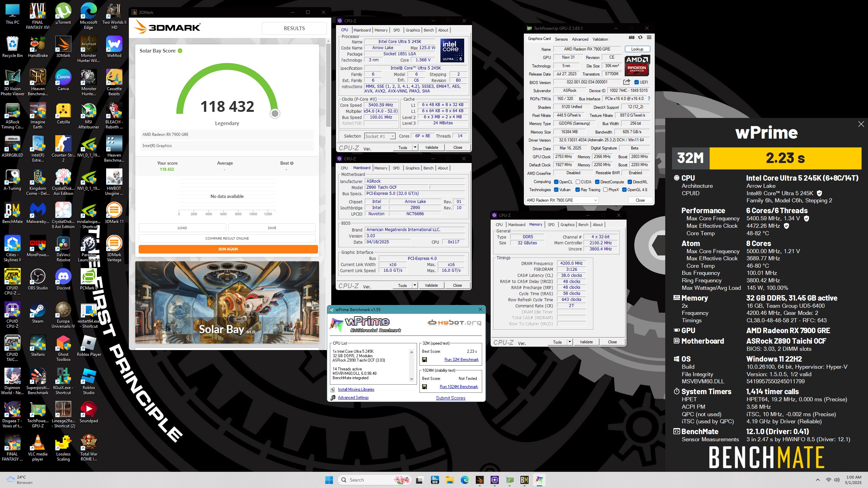Toggle the DirectML checkbox
The height and width of the screenshot is (488, 868).
630,182
